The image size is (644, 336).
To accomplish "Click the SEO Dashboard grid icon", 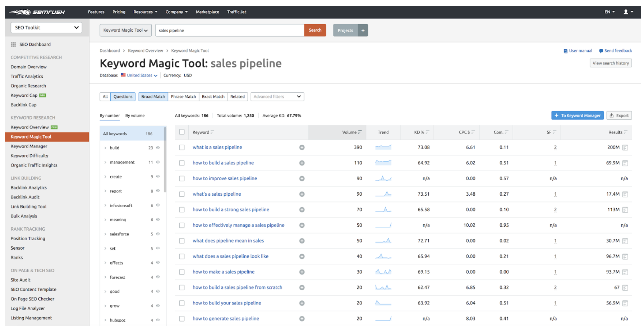I will pyautogui.click(x=13, y=45).
